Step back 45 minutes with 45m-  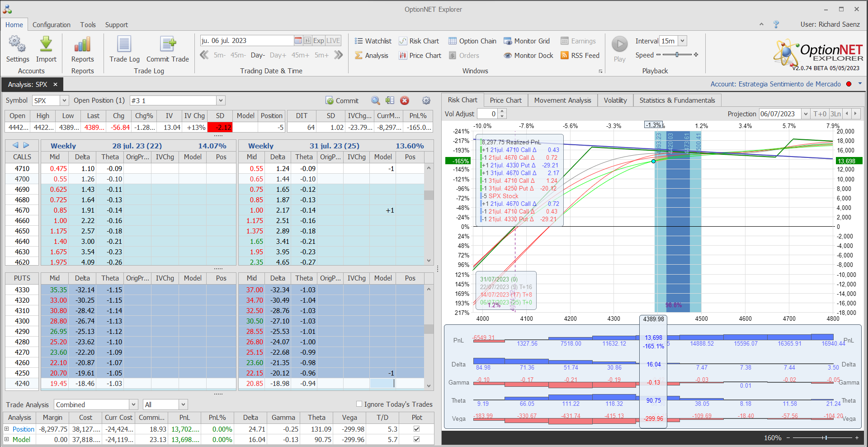click(x=238, y=55)
